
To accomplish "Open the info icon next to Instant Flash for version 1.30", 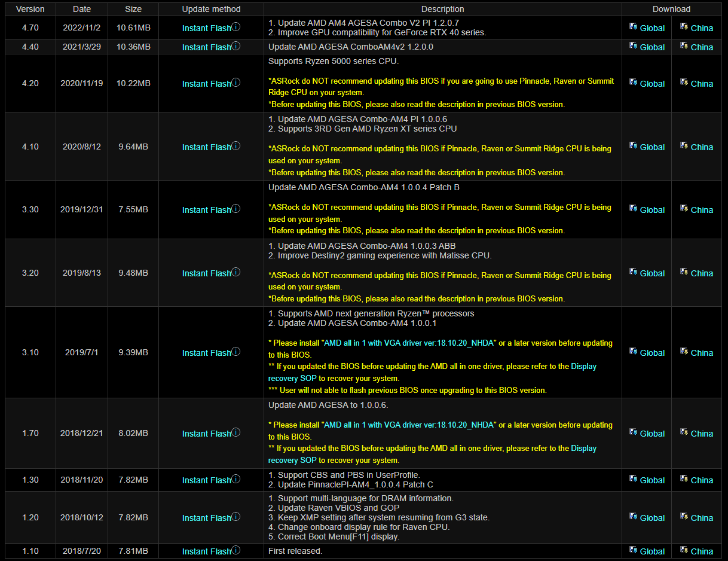I will point(235,479).
